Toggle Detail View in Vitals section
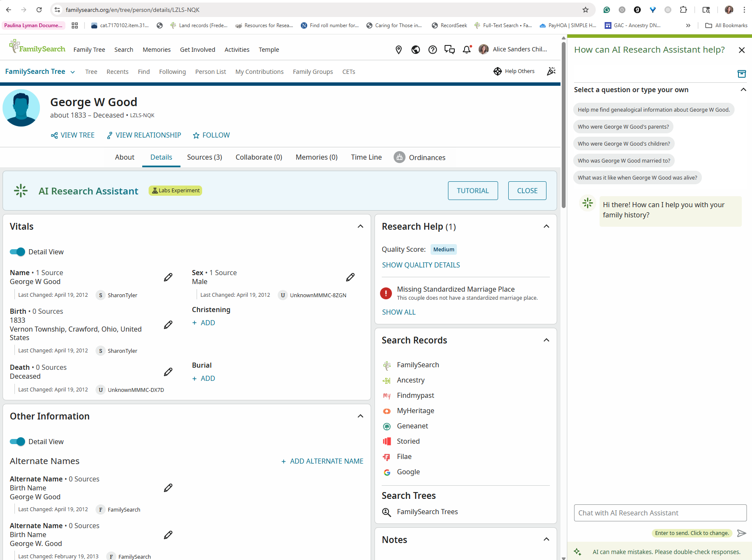Image resolution: width=752 pixels, height=560 pixels. tap(17, 252)
